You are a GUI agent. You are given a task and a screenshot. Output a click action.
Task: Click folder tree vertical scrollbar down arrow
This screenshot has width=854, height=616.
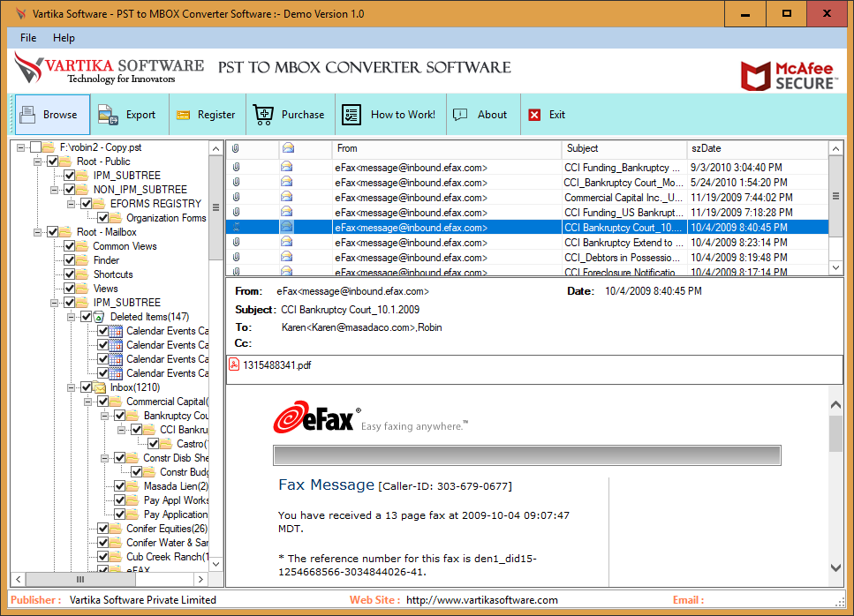click(x=216, y=564)
